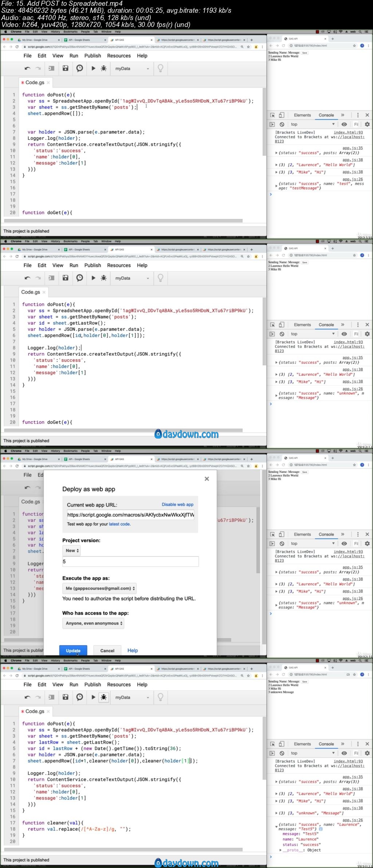Toggle eye live-expression icon in DevTools showing testMessage
The image size is (373, 868).
344,124
